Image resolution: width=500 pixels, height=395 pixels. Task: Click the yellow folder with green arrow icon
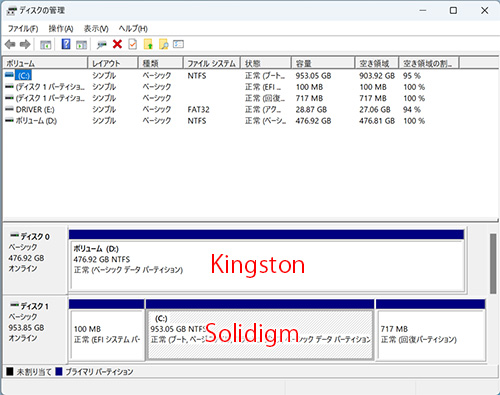point(148,44)
